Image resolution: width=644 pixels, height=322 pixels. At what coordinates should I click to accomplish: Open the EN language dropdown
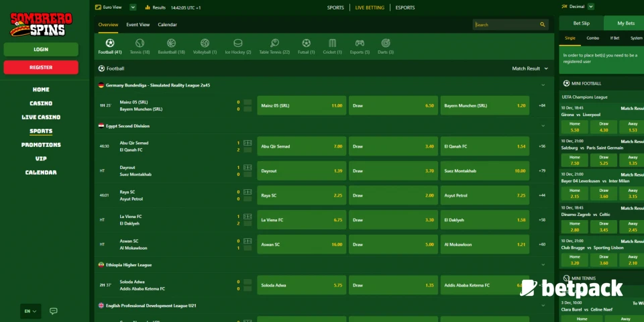(x=32, y=311)
